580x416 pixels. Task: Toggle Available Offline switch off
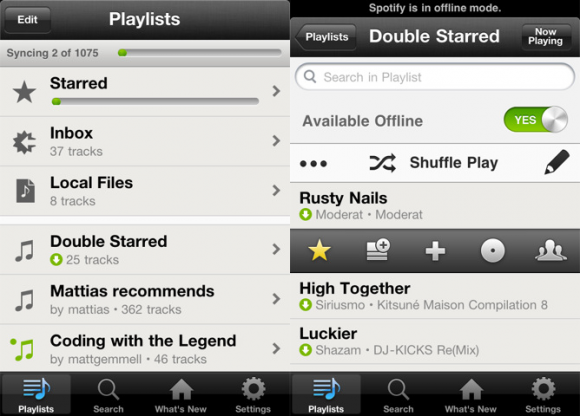click(536, 119)
